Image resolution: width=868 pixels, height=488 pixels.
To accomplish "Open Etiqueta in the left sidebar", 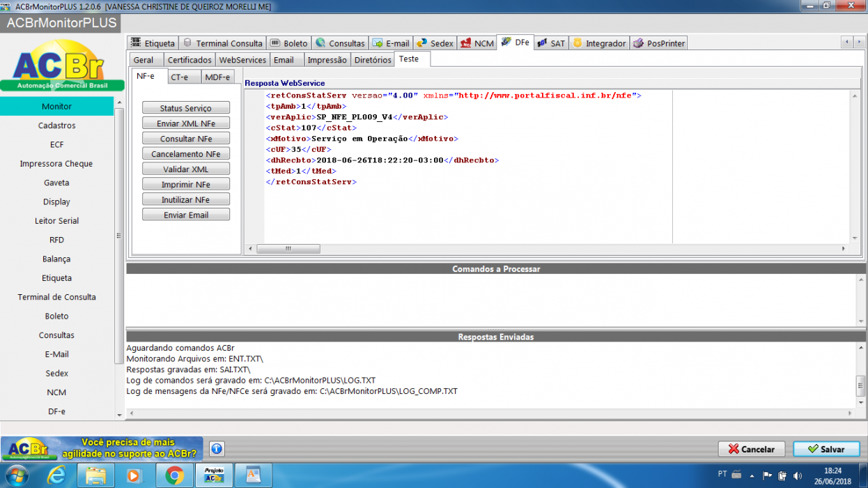I will (56, 278).
